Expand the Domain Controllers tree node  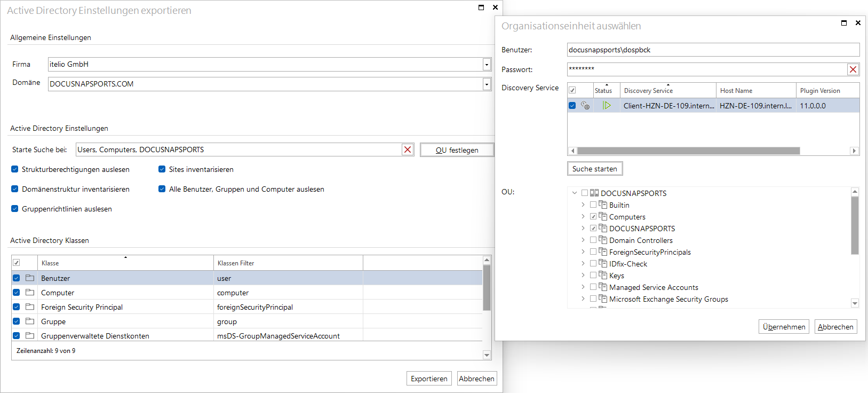pos(583,240)
